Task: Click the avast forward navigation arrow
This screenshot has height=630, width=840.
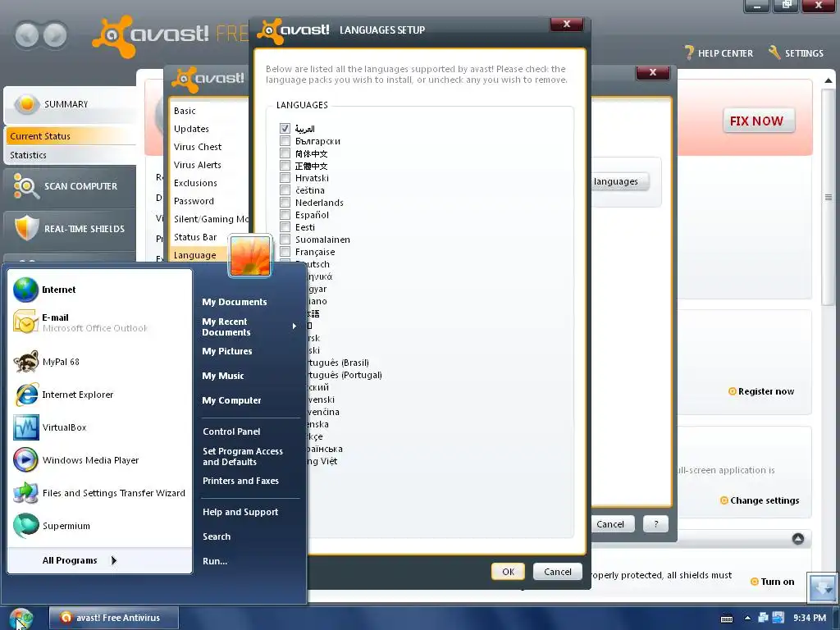Action: [x=55, y=35]
